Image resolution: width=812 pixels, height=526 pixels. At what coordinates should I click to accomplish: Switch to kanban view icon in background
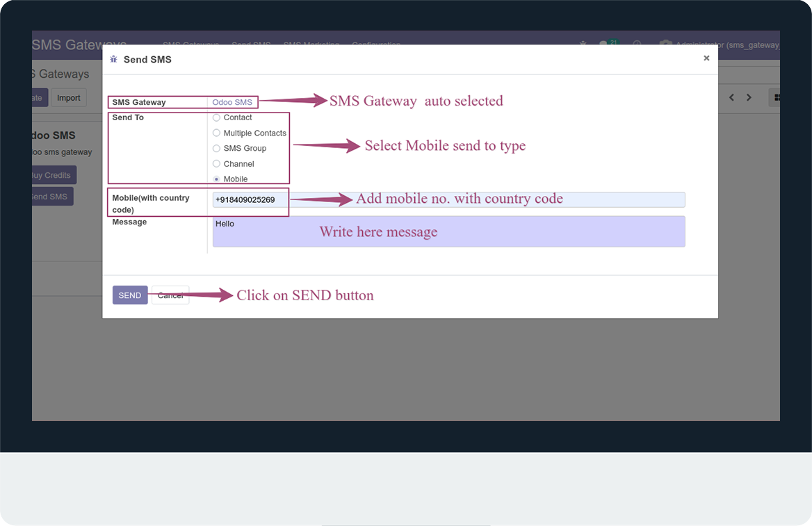[777, 97]
